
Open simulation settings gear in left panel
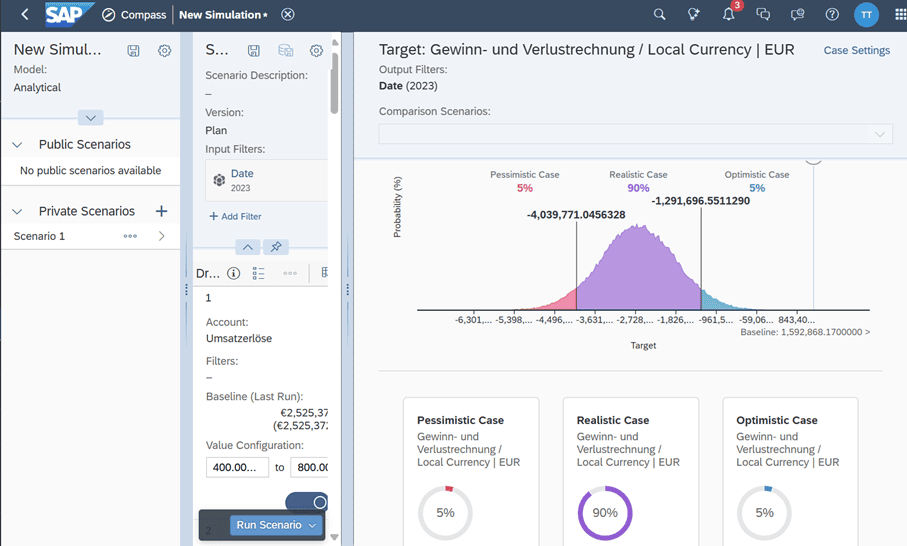tap(165, 51)
